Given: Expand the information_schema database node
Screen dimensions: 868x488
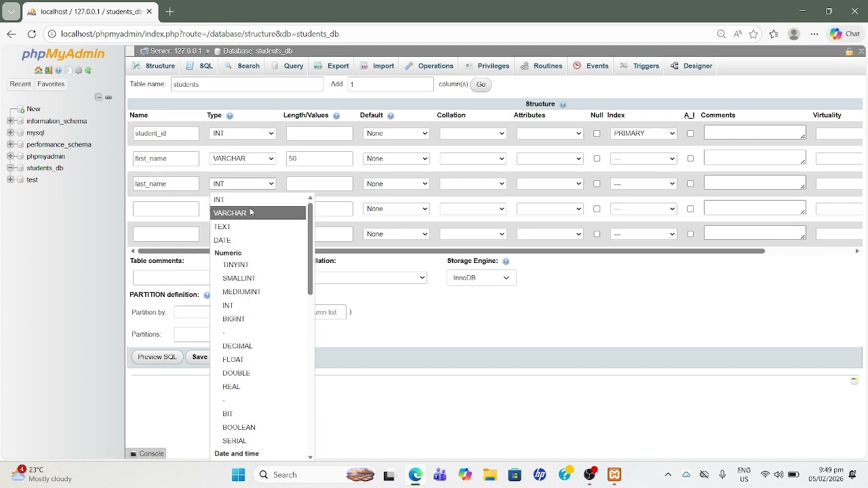Looking at the screenshot, I should (x=11, y=121).
